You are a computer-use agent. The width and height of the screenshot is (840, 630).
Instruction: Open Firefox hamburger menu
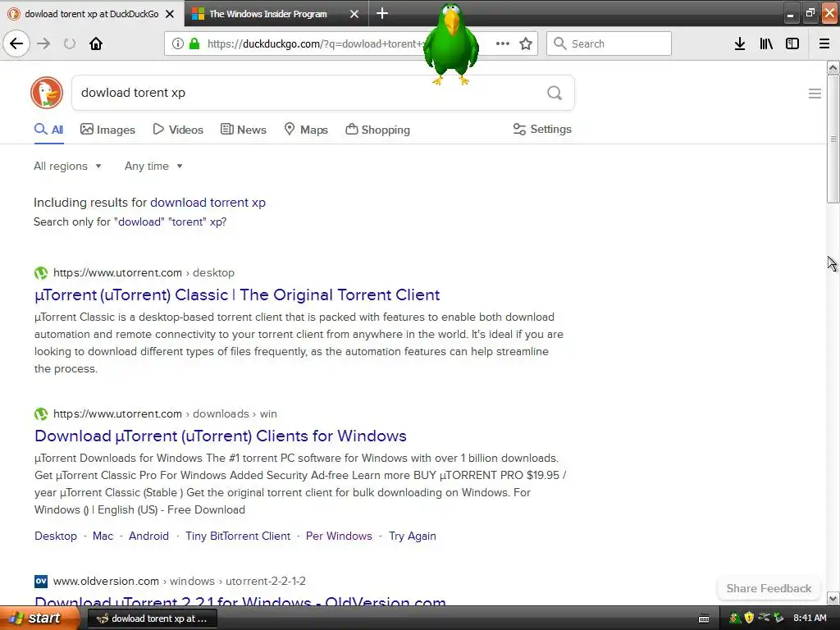pyautogui.click(x=824, y=43)
